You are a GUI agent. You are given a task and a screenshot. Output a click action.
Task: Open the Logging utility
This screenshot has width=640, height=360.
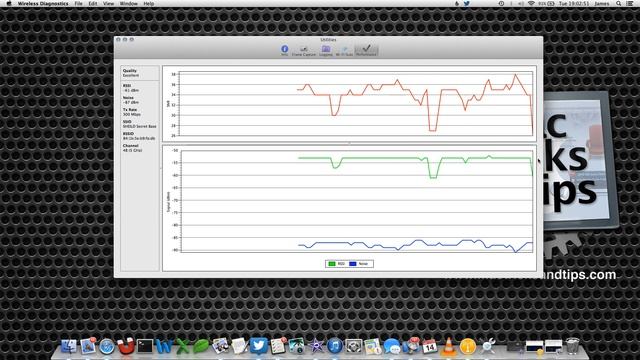[326, 51]
